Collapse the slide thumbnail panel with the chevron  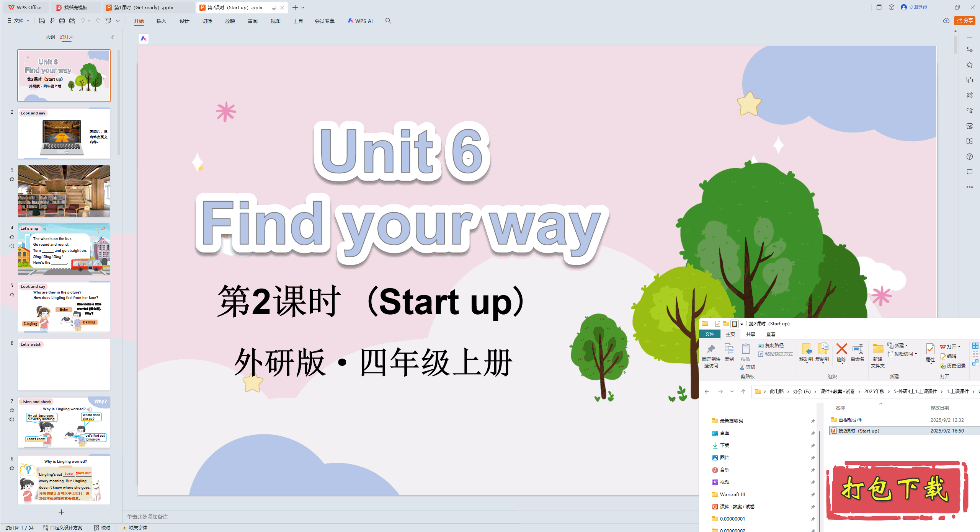pos(112,37)
